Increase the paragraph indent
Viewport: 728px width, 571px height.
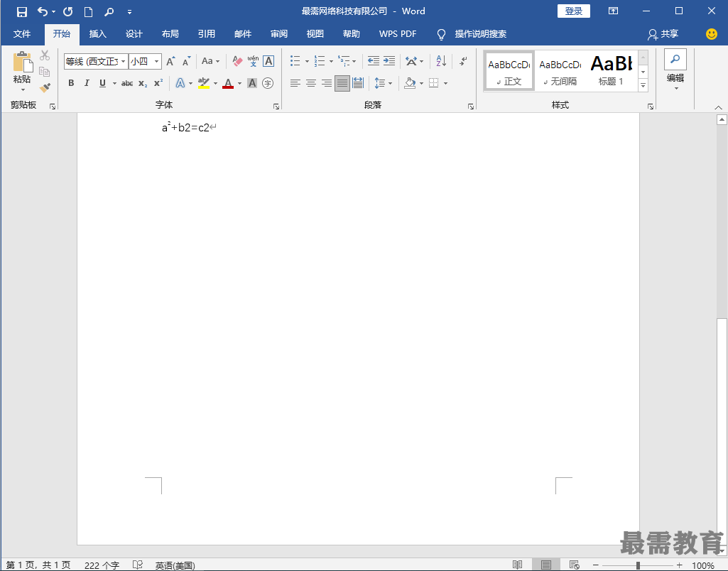pos(389,61)
